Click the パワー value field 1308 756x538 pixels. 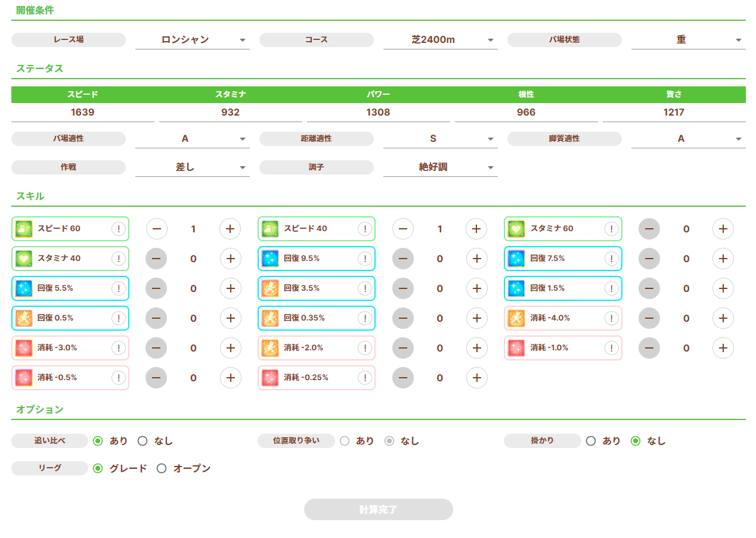coord(379,113)
